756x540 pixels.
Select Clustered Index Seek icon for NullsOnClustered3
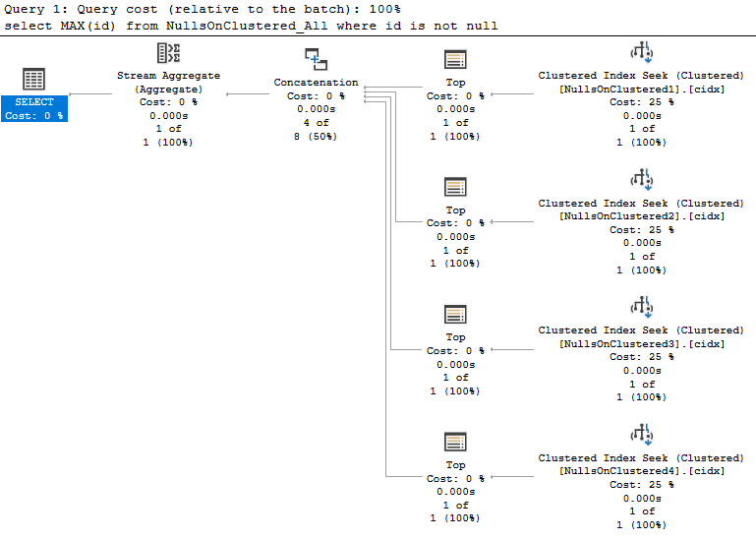(x=641, y=308)
